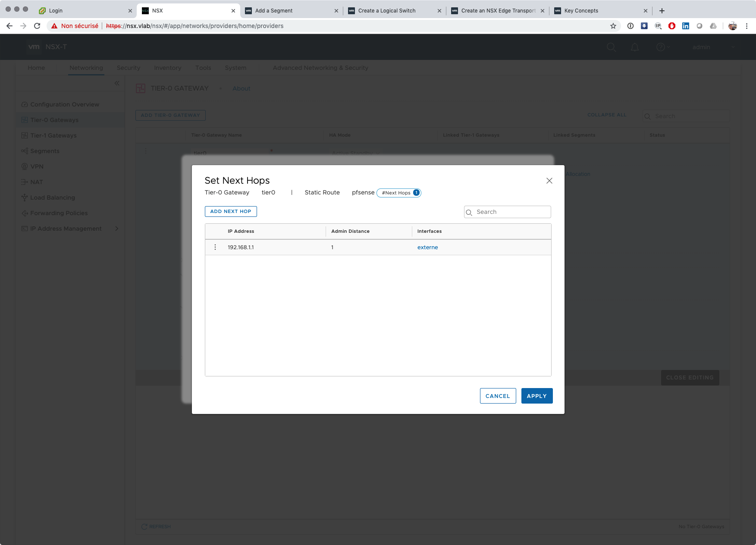Image resolution: width=756 pixels, height=545 pixels.
Task: Open the help question mark menu
Action: pyautogui.click(x=660, y=47)
